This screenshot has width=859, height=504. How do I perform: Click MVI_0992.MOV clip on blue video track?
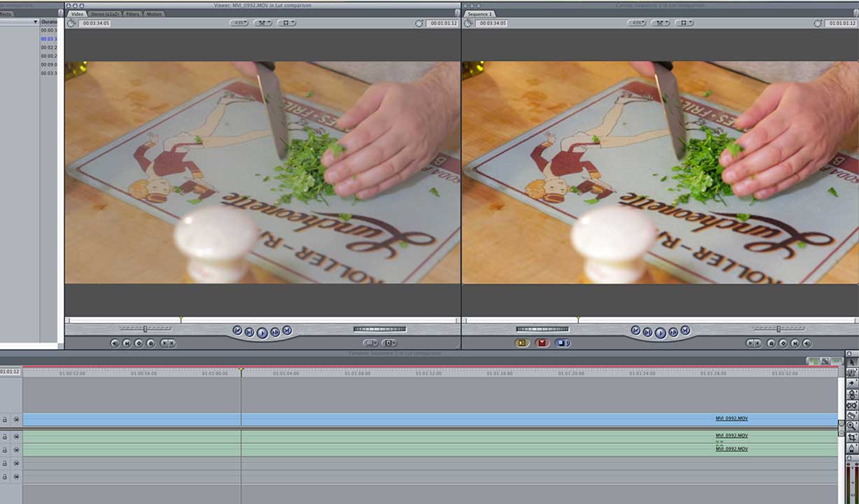click(x=431, y=419)
